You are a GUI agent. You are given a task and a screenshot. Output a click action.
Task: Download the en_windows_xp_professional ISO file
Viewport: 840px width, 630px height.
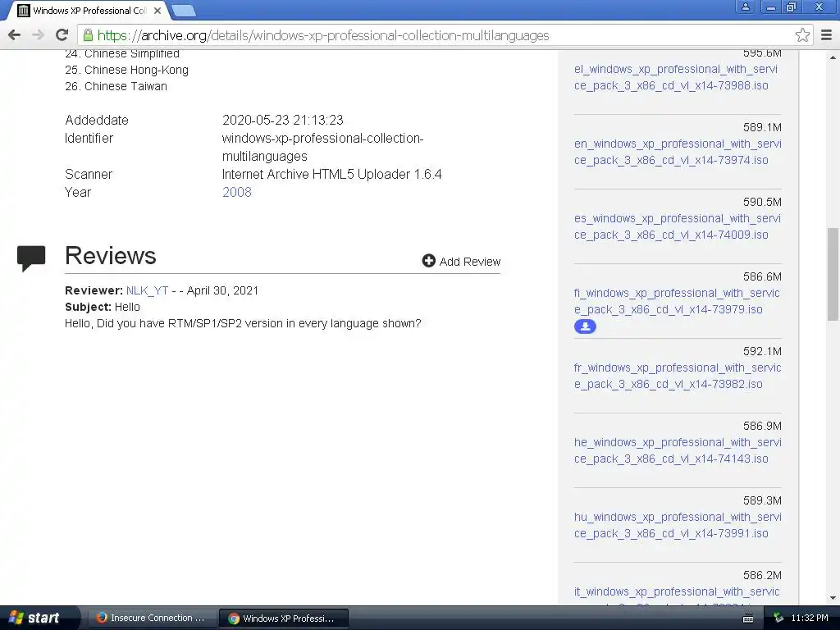click(x=678, y=152)
